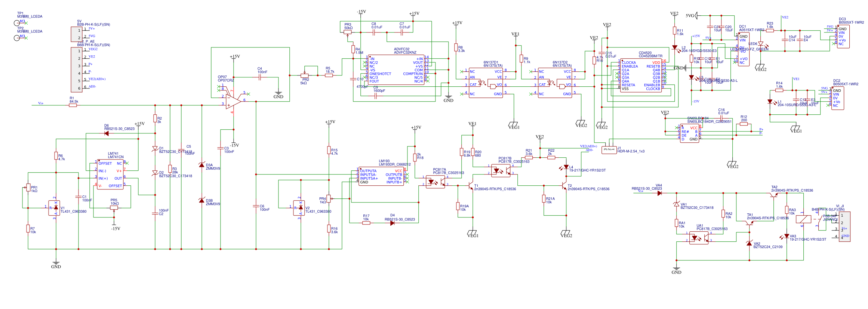Select the 6N137D2 optocoupler symbol
Screen dimensions: 868x309
[x=555, y=83]
